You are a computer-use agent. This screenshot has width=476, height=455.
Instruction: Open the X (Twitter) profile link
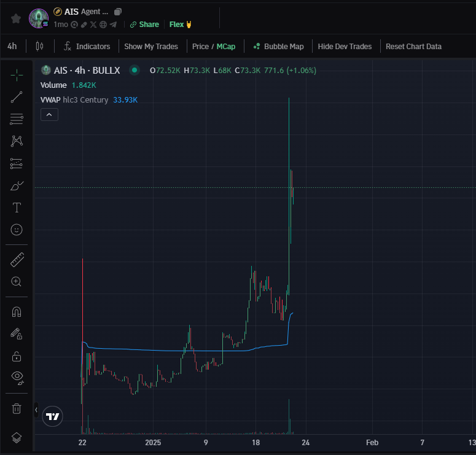pyautogui.click(x=93, y=25)
